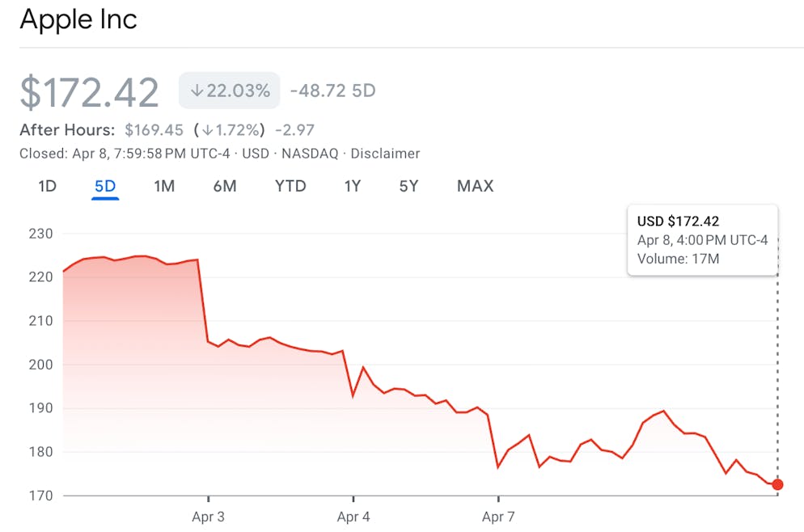The height and width of the screenshot is (532, 804).
Task: Click the Apple Inc title
Action: click(78, 19)
